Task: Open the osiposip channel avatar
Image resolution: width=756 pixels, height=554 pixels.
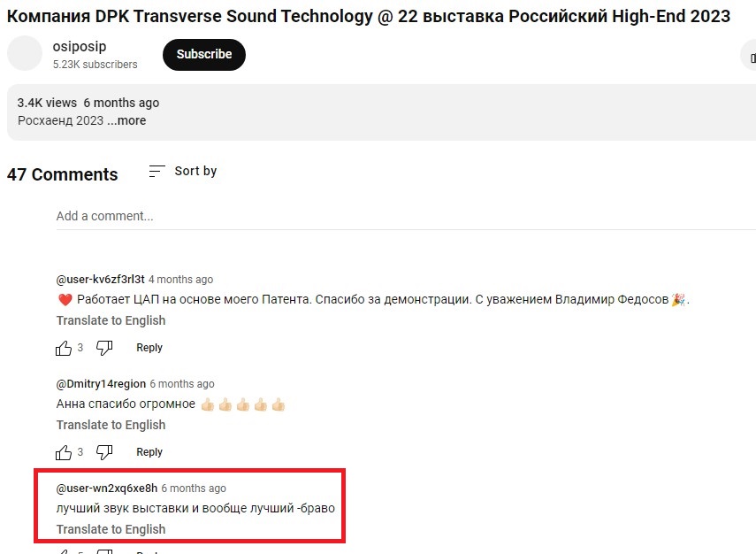Action: click(25, 54)
